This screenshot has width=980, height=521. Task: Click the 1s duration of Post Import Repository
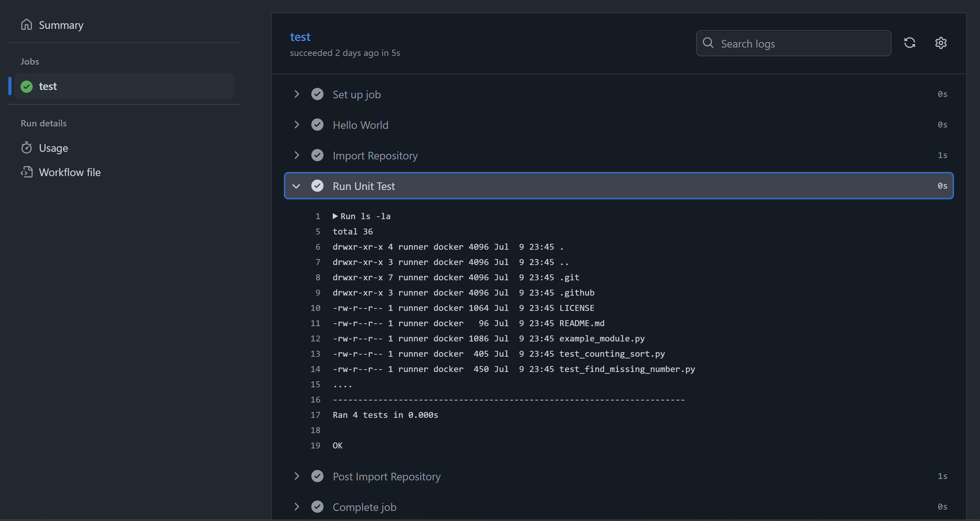pyautogui.click(x=942, y=476)
